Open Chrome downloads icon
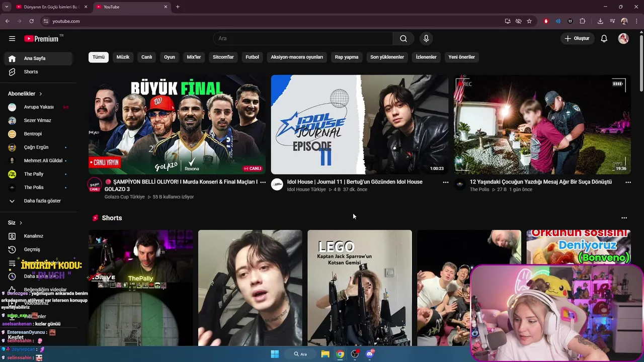 pyautogui.click(x=600, y=21)
